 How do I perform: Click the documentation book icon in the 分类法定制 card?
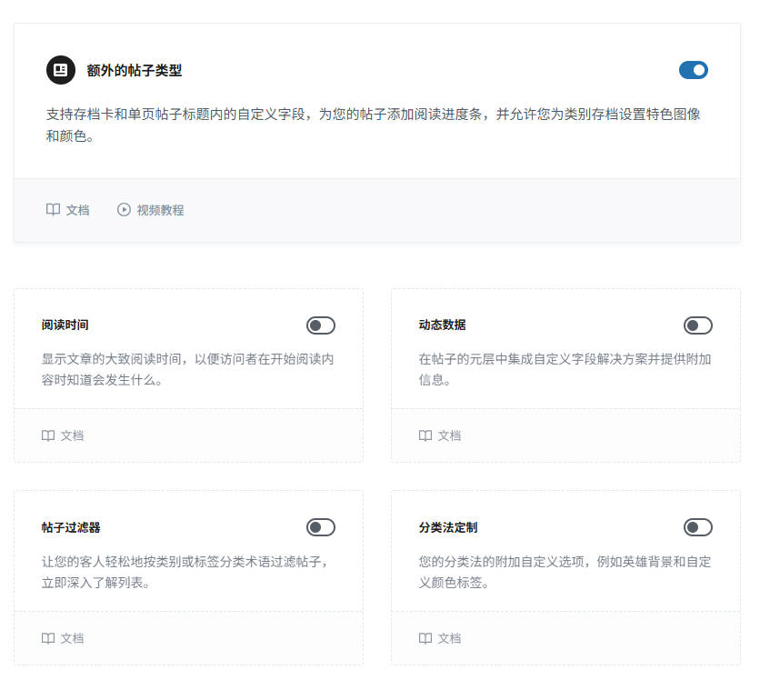[425, 638]
